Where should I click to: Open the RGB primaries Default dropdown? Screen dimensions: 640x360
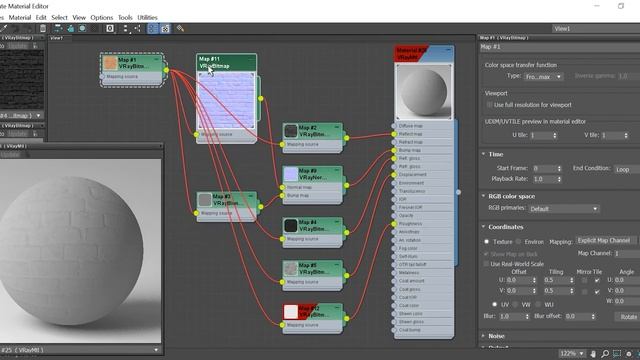tap(563, 209)
